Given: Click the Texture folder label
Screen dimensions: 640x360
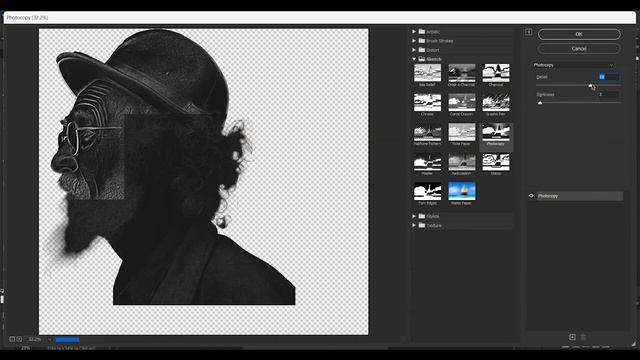Looking at the screenshot, I should (434, 225).
